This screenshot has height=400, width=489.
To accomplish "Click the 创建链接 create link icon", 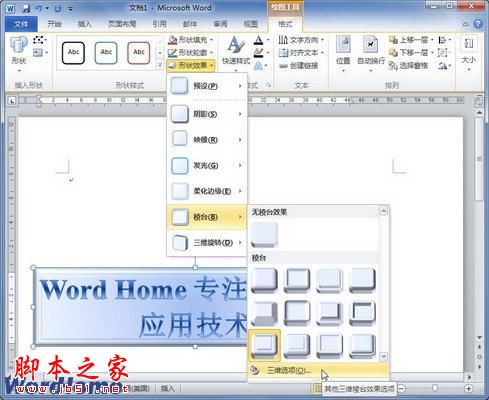I will 283,66.
